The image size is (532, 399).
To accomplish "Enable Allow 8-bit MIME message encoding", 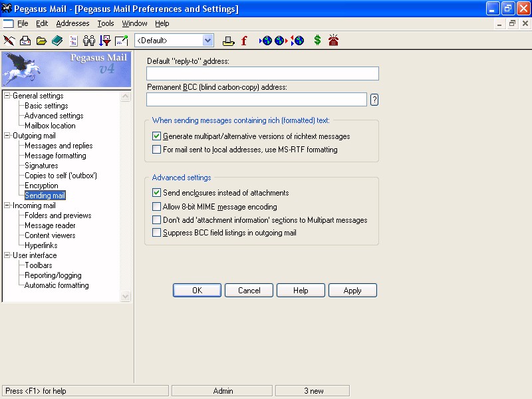I will click(156, 207).
